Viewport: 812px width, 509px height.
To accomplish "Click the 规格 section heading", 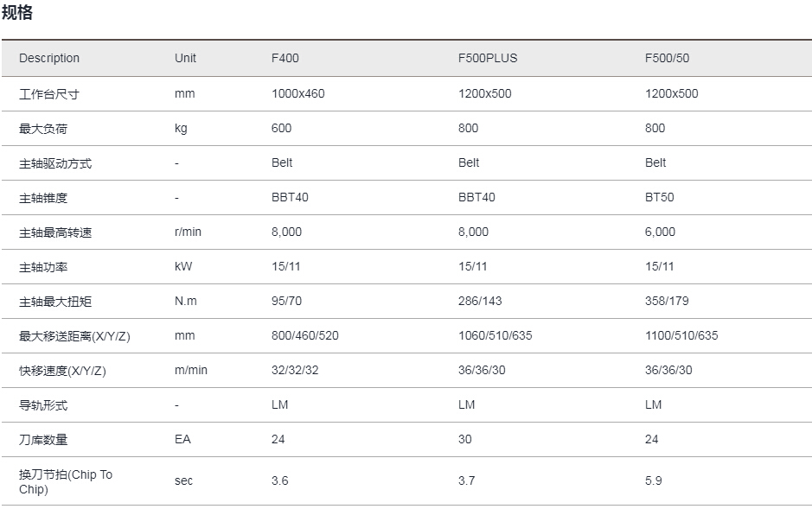I will [x=17, y=12].
